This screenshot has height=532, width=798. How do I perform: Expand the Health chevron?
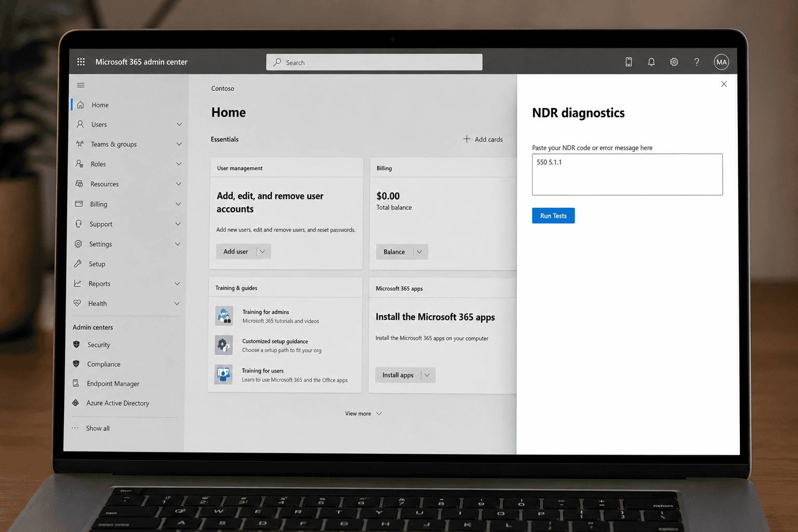pos(177,303)
